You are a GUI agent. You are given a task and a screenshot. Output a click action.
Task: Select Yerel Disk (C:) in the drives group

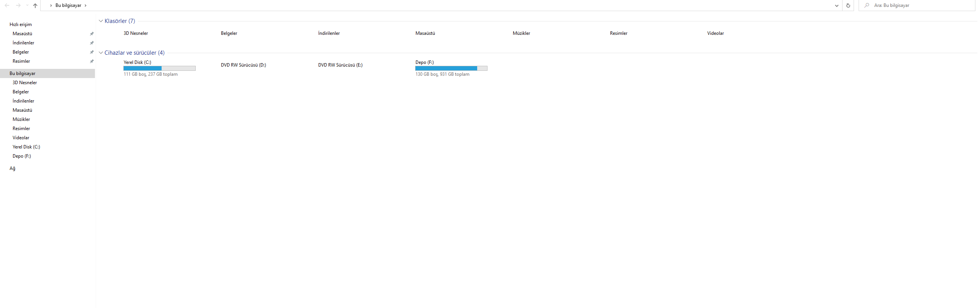tap(137, 62)
